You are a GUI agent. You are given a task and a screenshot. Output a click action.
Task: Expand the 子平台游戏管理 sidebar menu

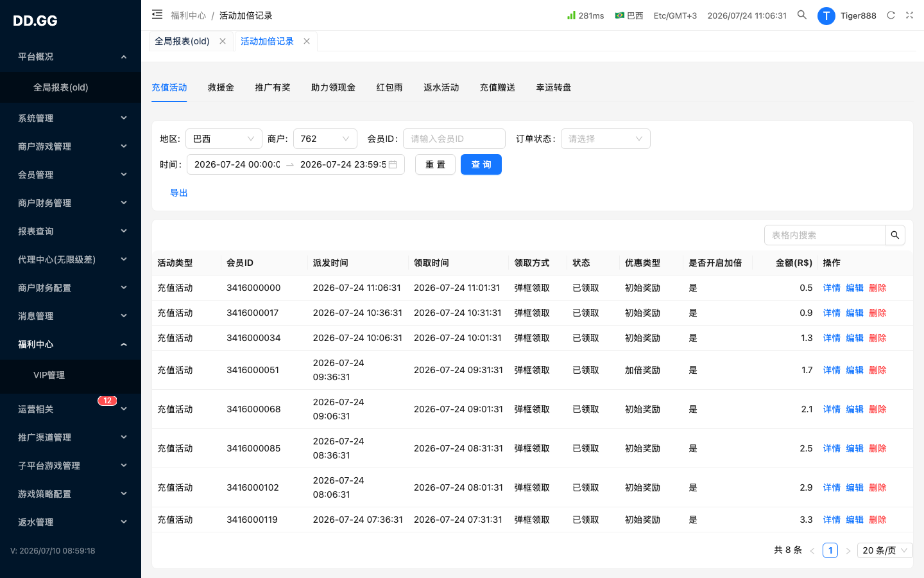pyautogui.click(x=71, y=466)
